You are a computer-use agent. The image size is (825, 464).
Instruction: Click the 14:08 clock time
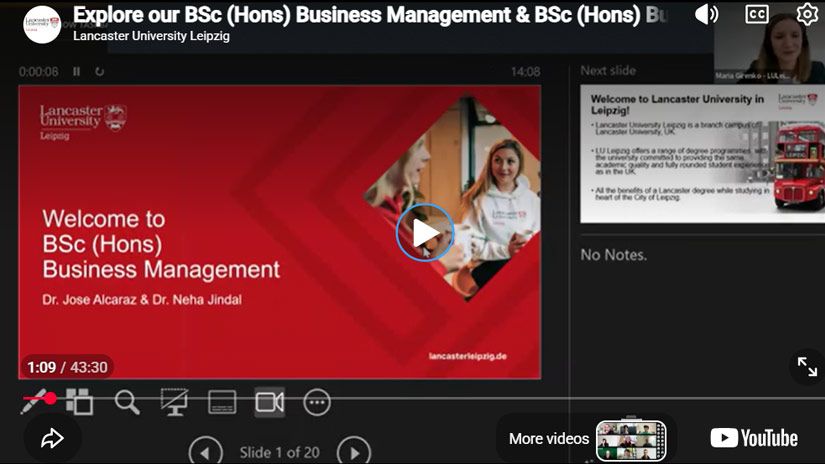525,72
